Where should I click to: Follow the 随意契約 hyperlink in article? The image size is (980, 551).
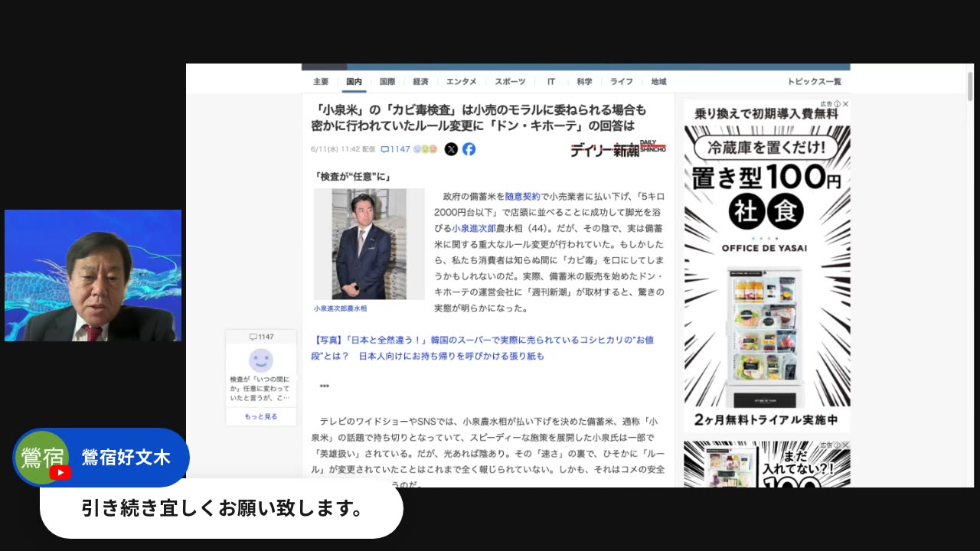pos(522,197)
